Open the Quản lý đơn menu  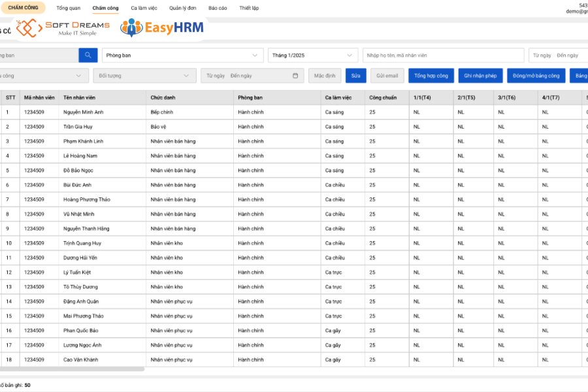(x=183, y=8)
